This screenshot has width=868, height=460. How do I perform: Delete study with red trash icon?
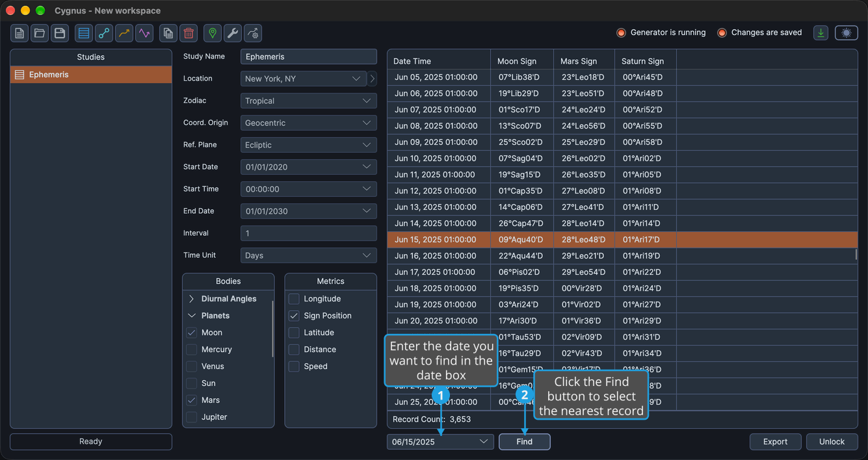(x=189, y=33)
